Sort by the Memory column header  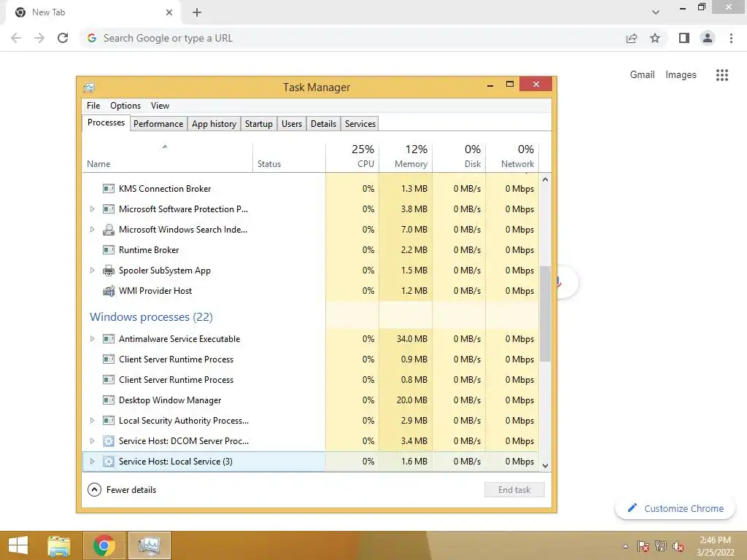(406, 156)
